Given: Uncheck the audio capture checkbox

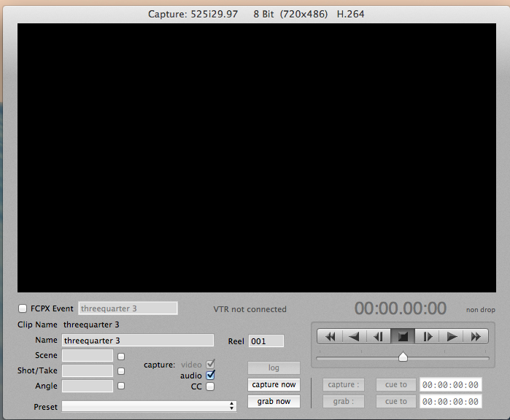Looking at the screenshot, I should click(x=210, y=375).
